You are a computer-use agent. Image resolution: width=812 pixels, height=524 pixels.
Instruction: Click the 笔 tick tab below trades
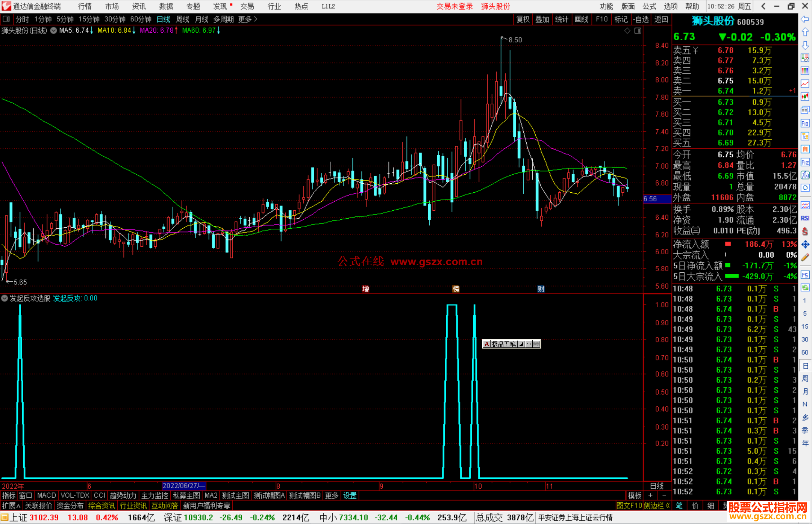pos(679,506)
